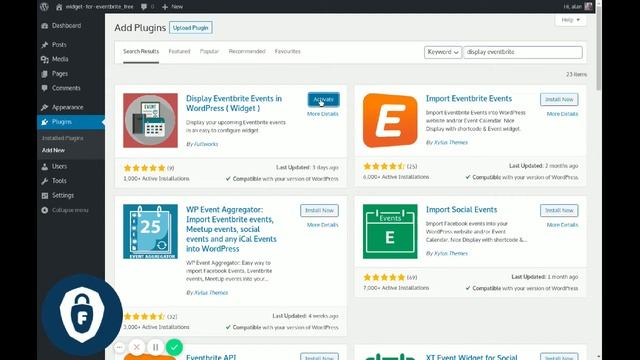Install Import Social Events plugin
The image size is (640, 360).
(559, 210)
